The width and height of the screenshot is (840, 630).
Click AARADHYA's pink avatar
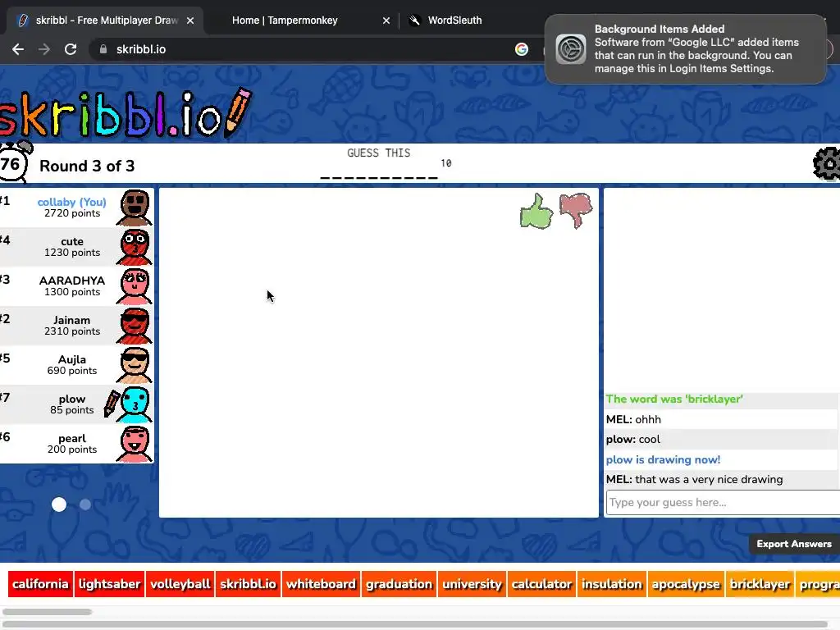pyautogui.click(x=134, y=286)
